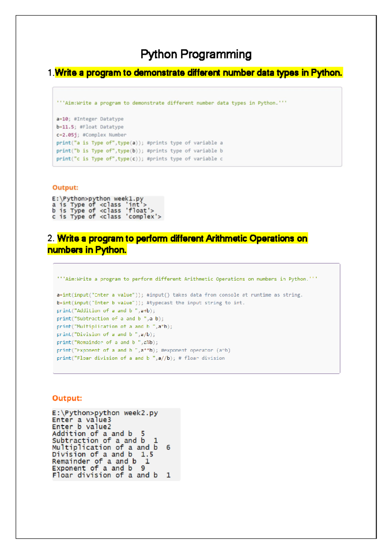
Task: Click the print statement for variable a type
Action: tap(139, 143)
